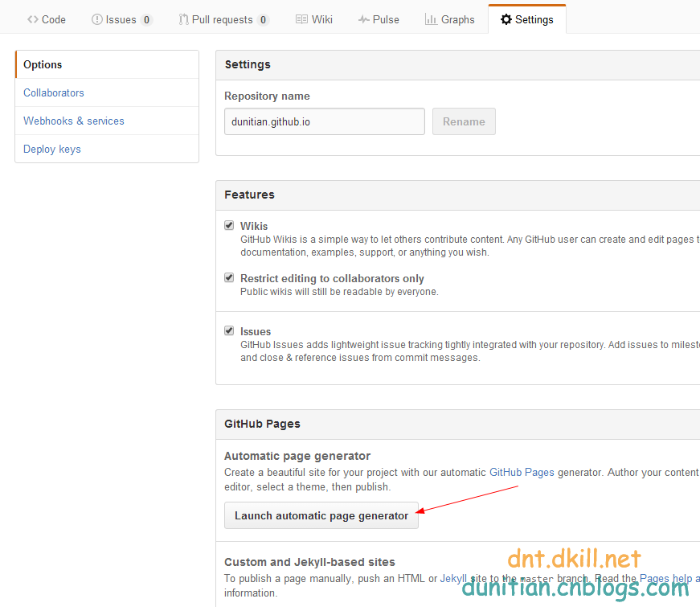The width and height of the screenshot is (700, 607).
Task: Click the Pull requests count badge
Action: [x=263, y=20]
